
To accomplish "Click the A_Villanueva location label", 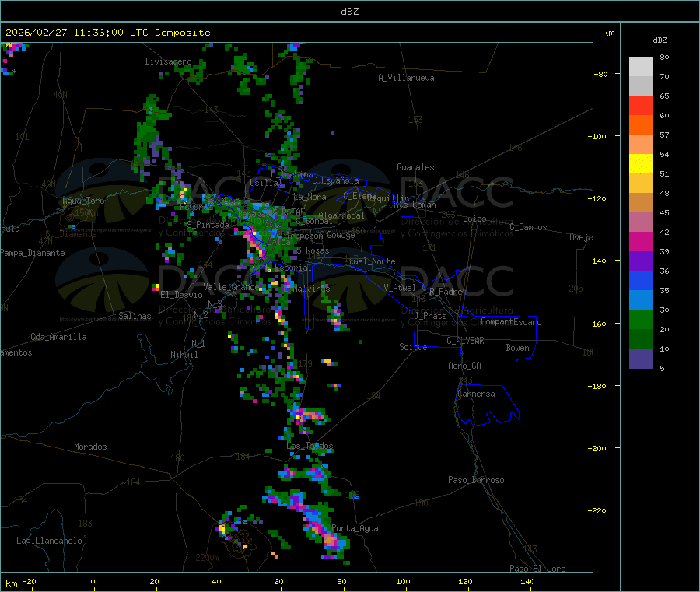I will (x=406, y=78).
